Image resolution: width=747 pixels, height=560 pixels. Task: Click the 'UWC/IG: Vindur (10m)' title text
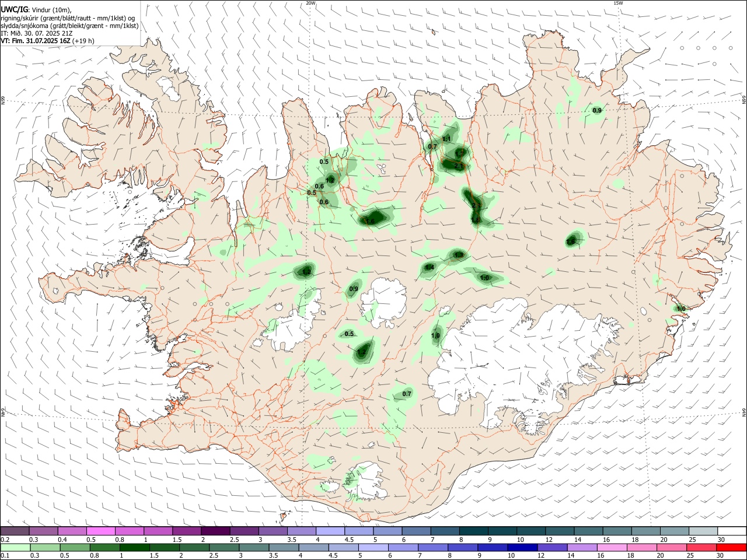pos(36,10)
